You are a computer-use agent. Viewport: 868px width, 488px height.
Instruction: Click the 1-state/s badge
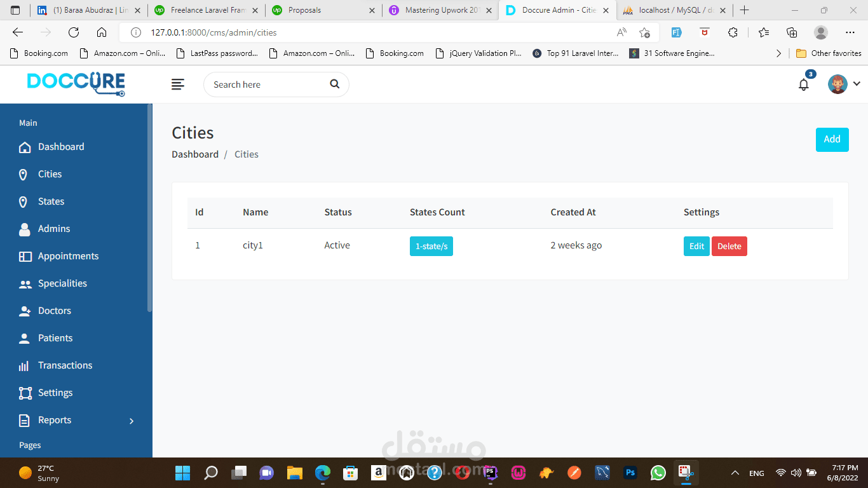click(431, 246)
